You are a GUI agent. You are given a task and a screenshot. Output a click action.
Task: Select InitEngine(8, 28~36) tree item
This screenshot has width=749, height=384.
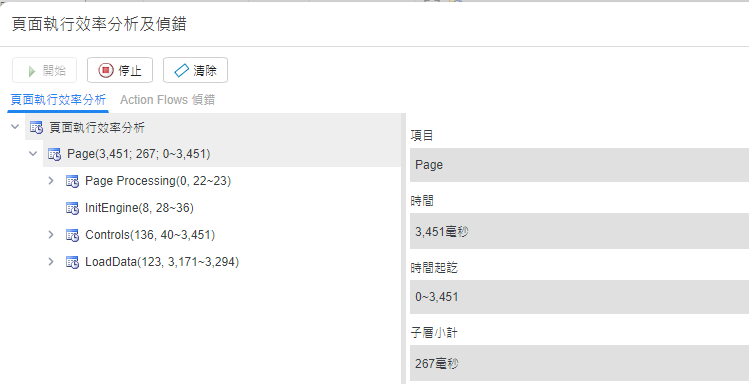pyautogui.click(x=139, y=208)
